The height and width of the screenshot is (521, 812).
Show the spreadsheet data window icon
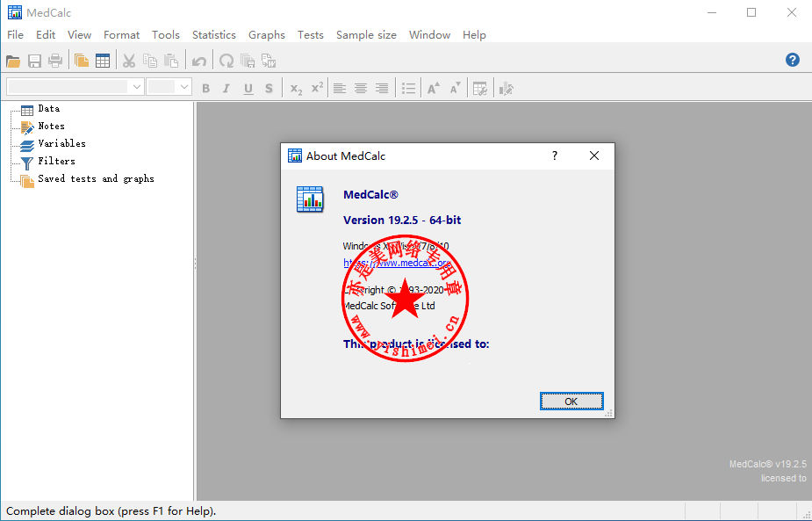(x=103, y=62)
